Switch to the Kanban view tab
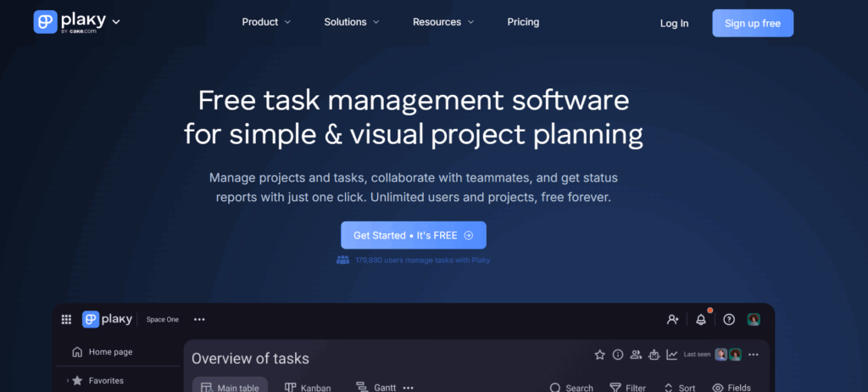Screen dimensions: 868x392 tap(308, 388)
